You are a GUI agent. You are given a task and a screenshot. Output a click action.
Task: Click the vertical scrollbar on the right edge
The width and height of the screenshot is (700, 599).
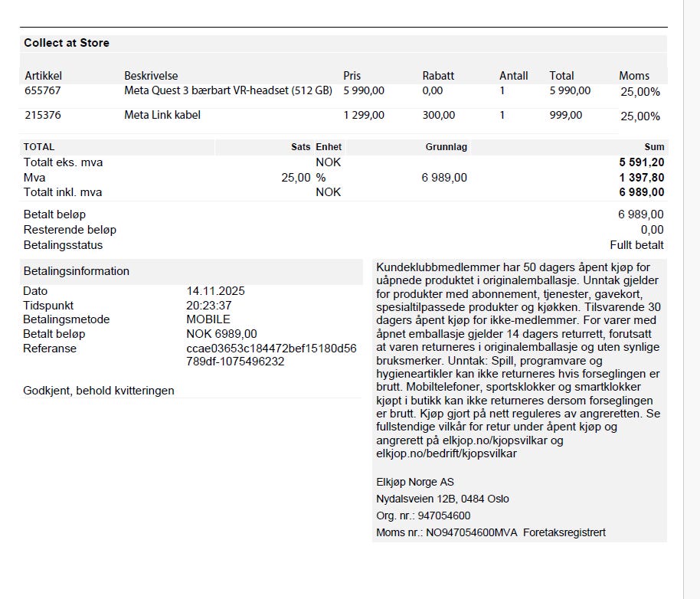tap(692, 299)
